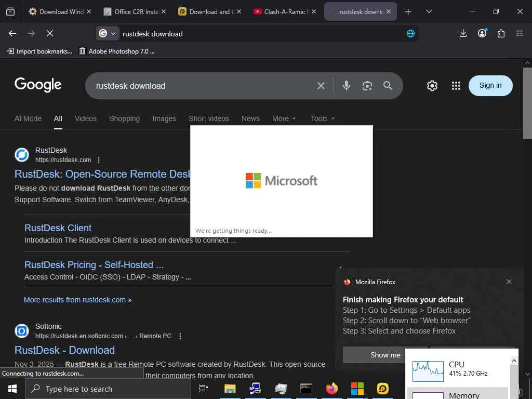Open File Explorer from the taskbar
The image size is (532, 399).
tap(230, 389)
